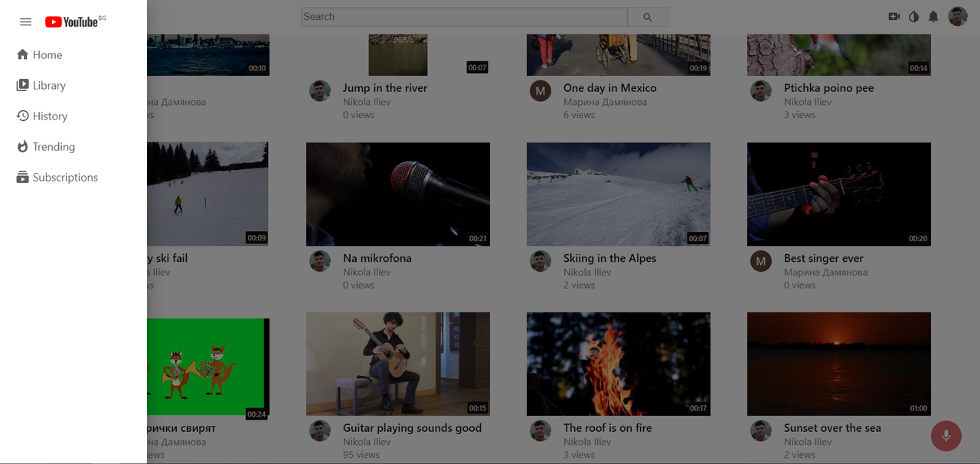Focus the Search input field

pyautogui.click(x=465, y=17)
